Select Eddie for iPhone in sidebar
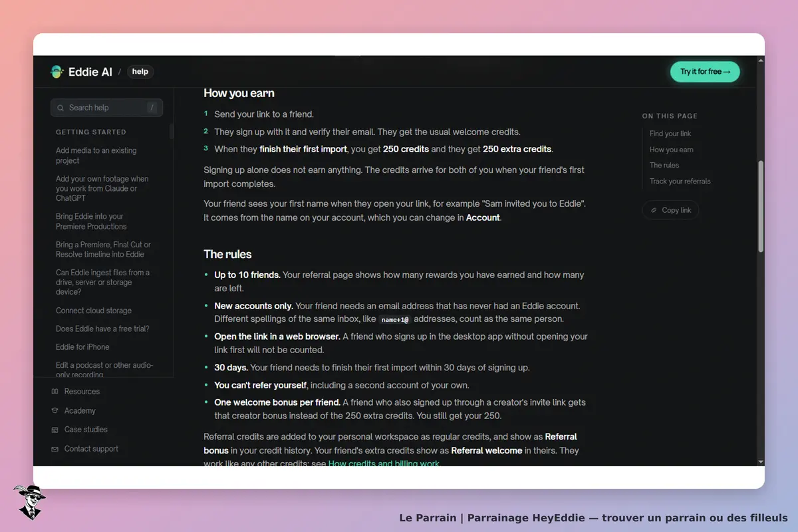798x532 pixels. click(82, 347)
